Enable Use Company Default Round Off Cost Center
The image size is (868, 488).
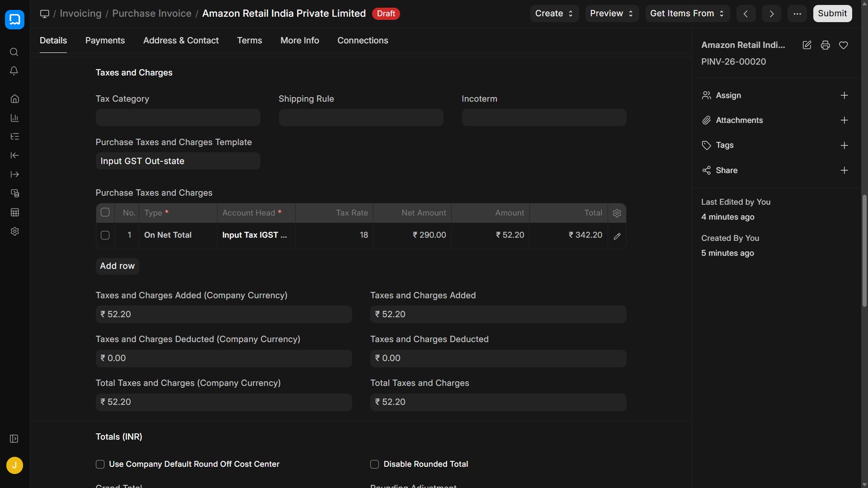point(100,465)
